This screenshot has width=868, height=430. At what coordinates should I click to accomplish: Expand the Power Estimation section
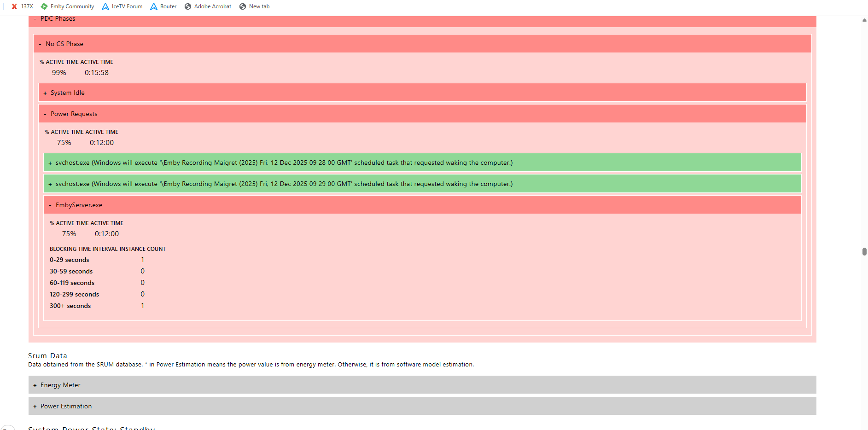[422, 406]
